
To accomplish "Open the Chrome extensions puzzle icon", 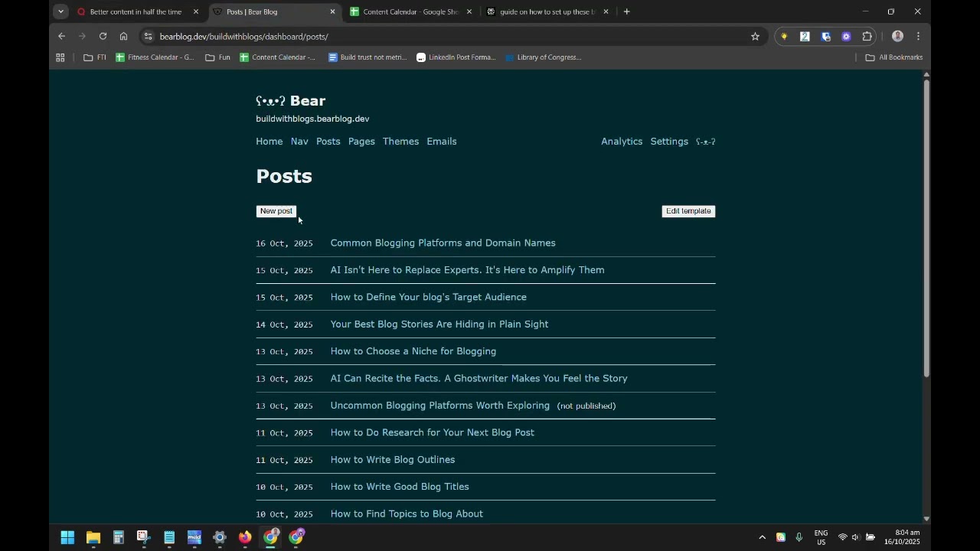I will pos(867,36).
